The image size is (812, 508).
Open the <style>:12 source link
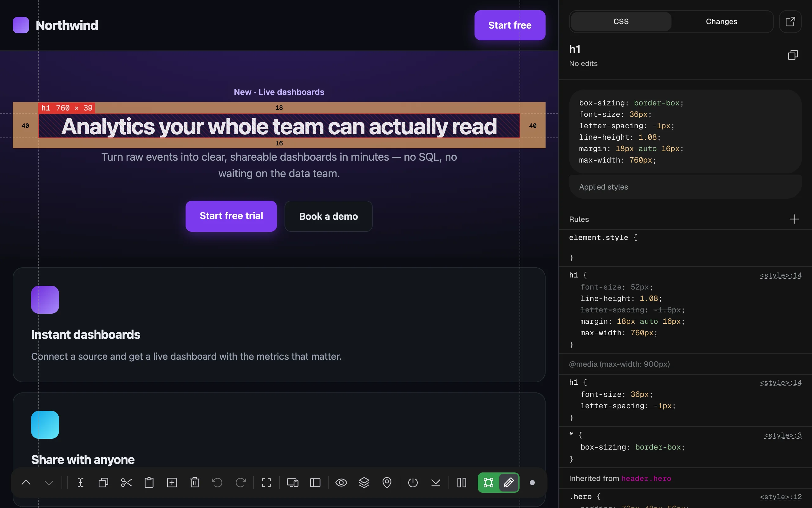[x=781, y=497]
